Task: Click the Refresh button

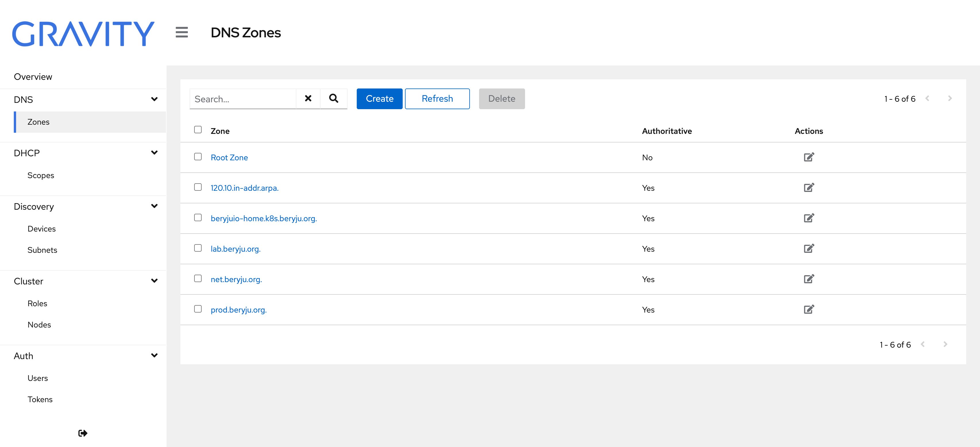Action: tap(437, 99)
